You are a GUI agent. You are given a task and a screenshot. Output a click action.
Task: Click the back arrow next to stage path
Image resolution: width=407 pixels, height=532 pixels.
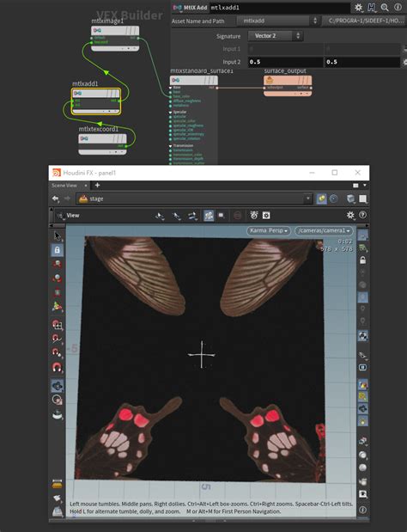[55, 199]
